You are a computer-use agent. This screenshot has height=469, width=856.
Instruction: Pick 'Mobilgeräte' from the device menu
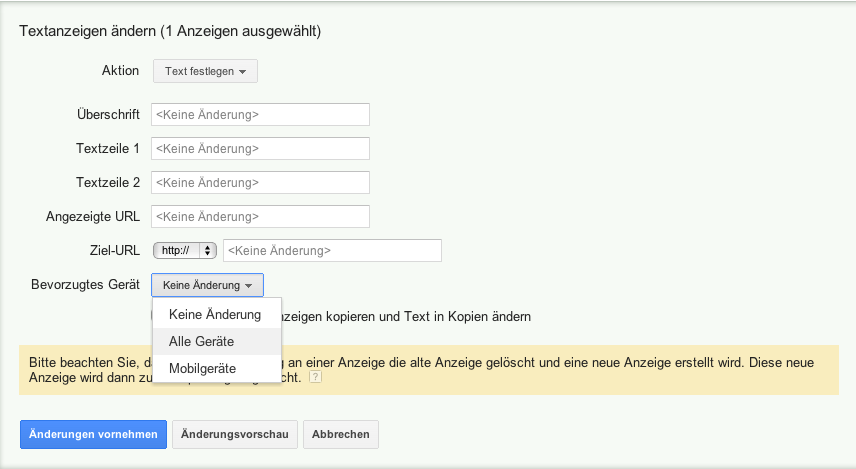(x=202, y=368)
